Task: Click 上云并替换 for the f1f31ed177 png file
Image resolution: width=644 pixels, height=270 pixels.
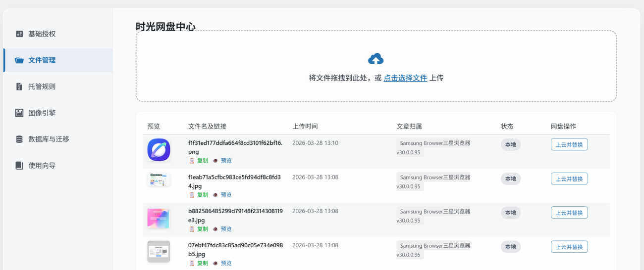Action: coord(569,144)
